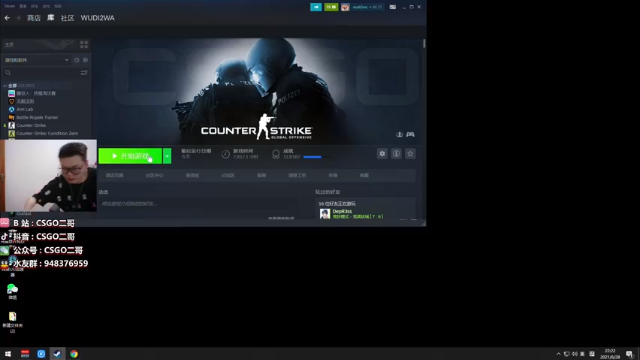Screen dimensions: 640x360
Task: Click the play time clock icon
Action: click(x=225, y=154)
